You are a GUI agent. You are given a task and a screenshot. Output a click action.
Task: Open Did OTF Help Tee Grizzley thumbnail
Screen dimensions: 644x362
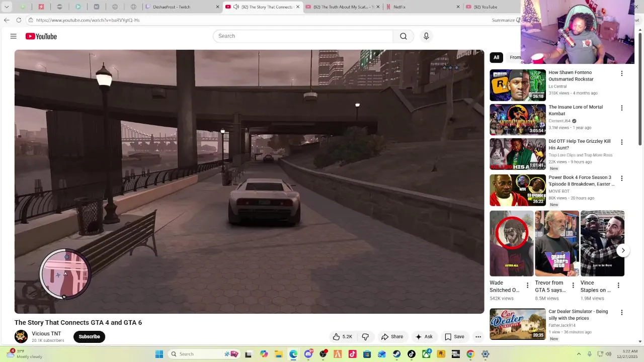click(x=518, y=154)
